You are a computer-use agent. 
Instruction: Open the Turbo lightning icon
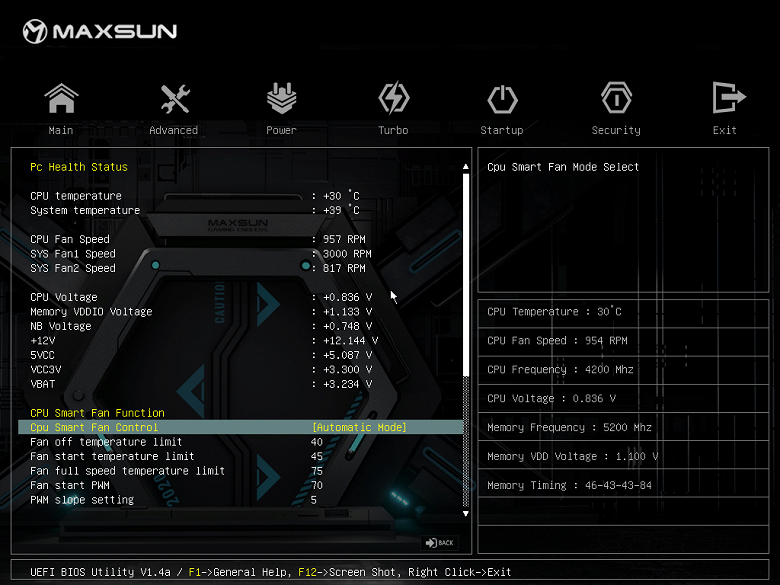tap(393, 99)
